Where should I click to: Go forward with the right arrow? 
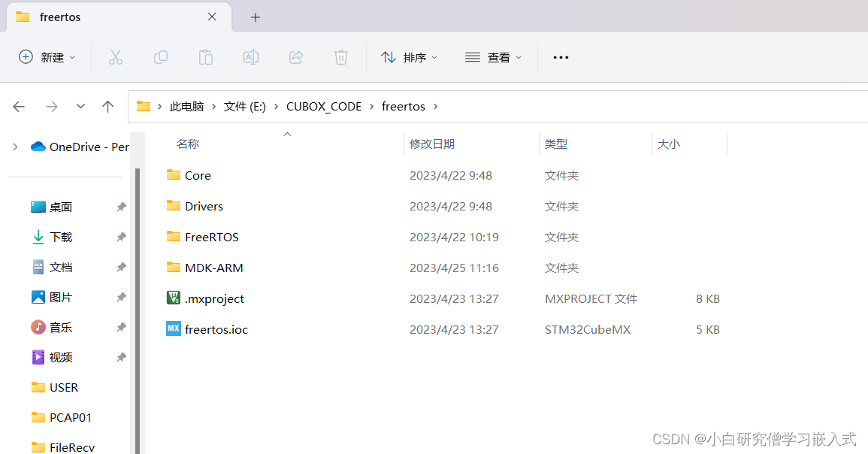pyautogui.click(x=52, y=106)
